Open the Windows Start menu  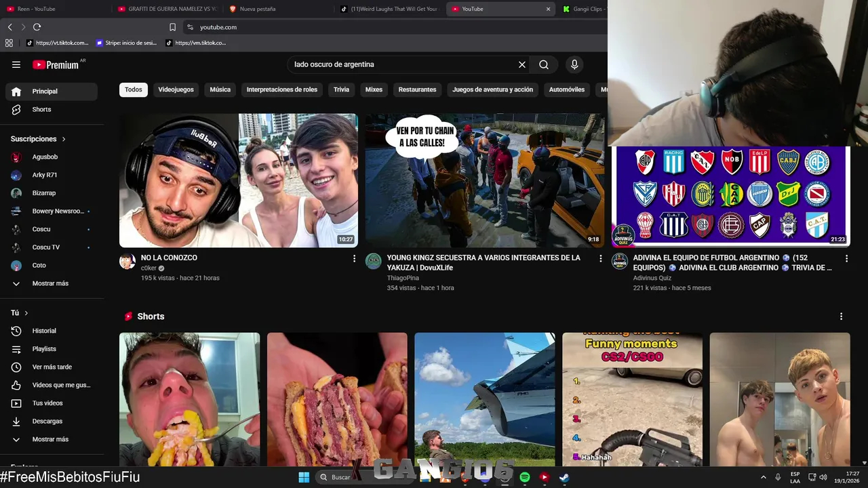[304, 477]
